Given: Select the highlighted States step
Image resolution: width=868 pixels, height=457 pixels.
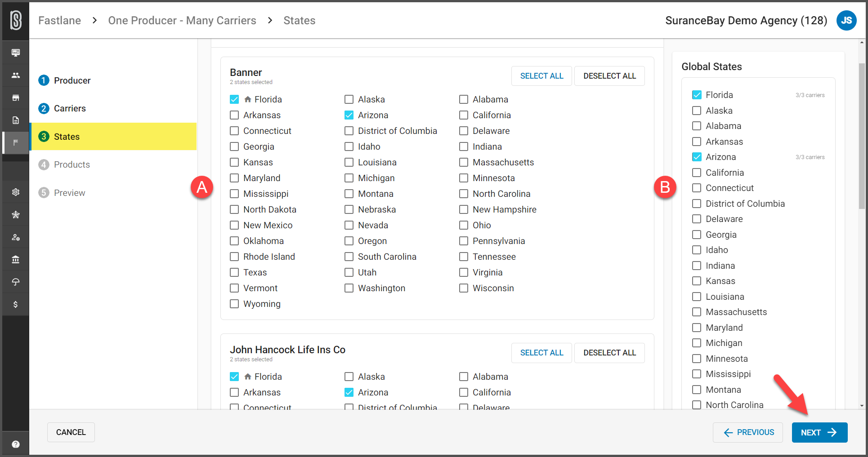Looking at the screenshot, I should 113,137.
